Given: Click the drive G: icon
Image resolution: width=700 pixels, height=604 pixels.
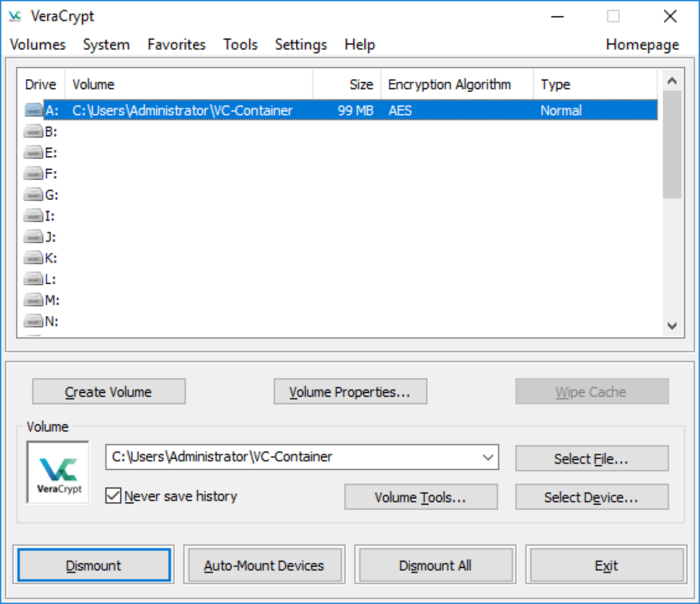Looking at the screenshot, I should 34,195.
